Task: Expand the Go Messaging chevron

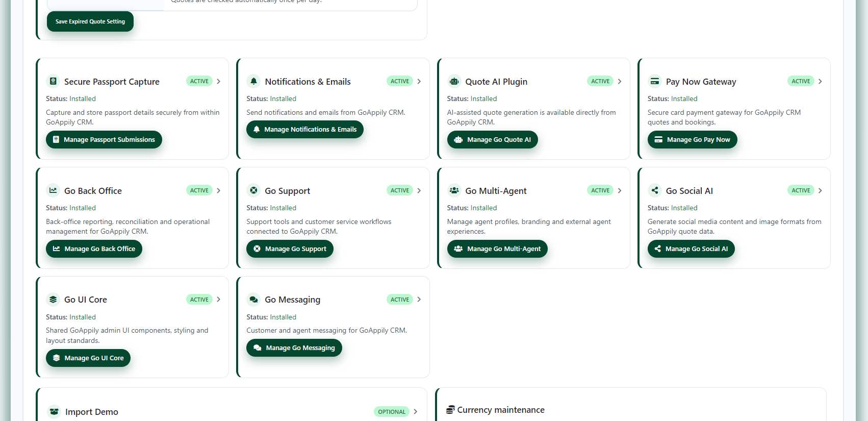Action: click(x=419, y=300)
